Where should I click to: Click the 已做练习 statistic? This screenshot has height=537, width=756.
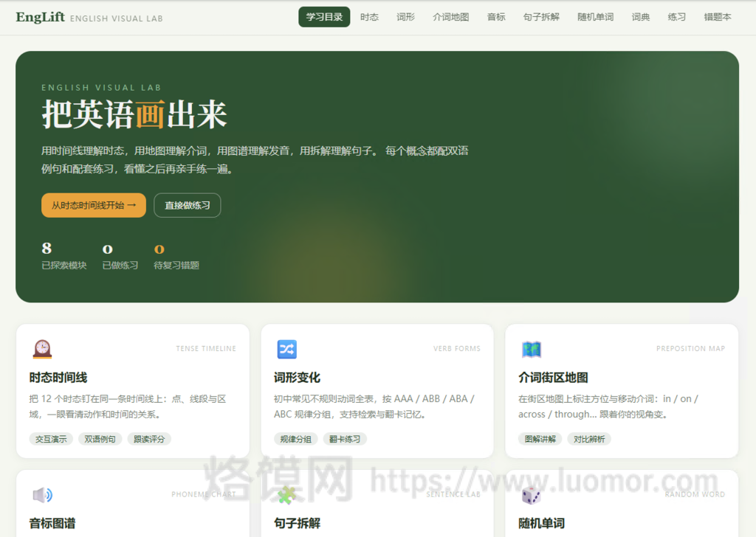(120, 256)
